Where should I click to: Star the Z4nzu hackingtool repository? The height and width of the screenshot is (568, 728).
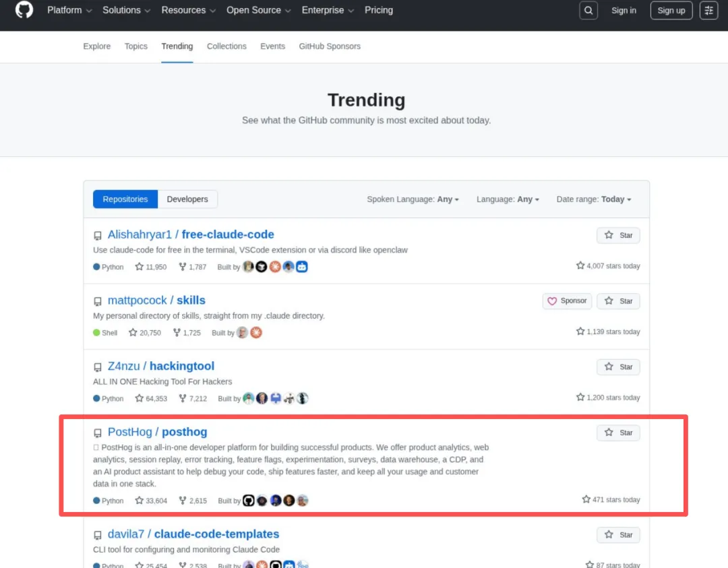618,367
